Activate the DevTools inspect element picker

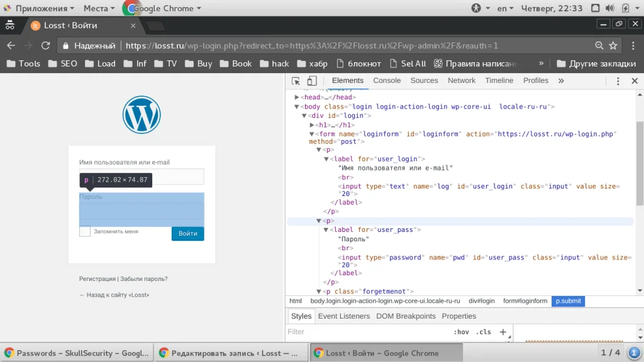(x=296, y=81)
